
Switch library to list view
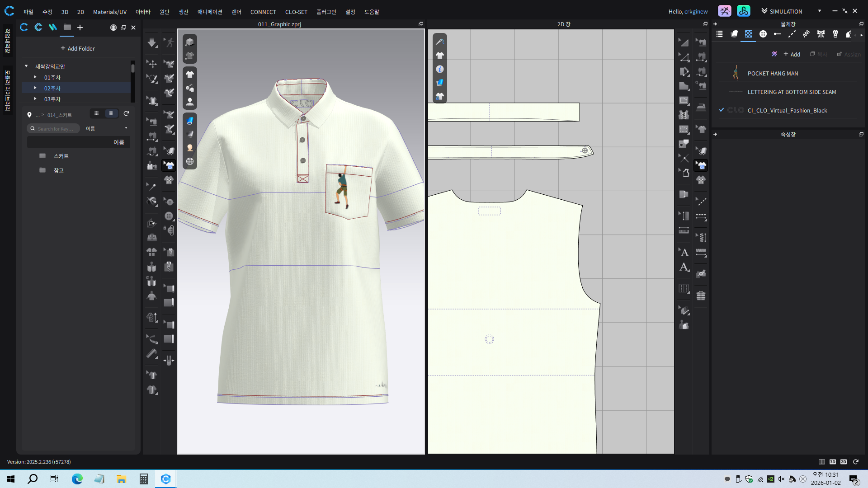tap(111, 113)
